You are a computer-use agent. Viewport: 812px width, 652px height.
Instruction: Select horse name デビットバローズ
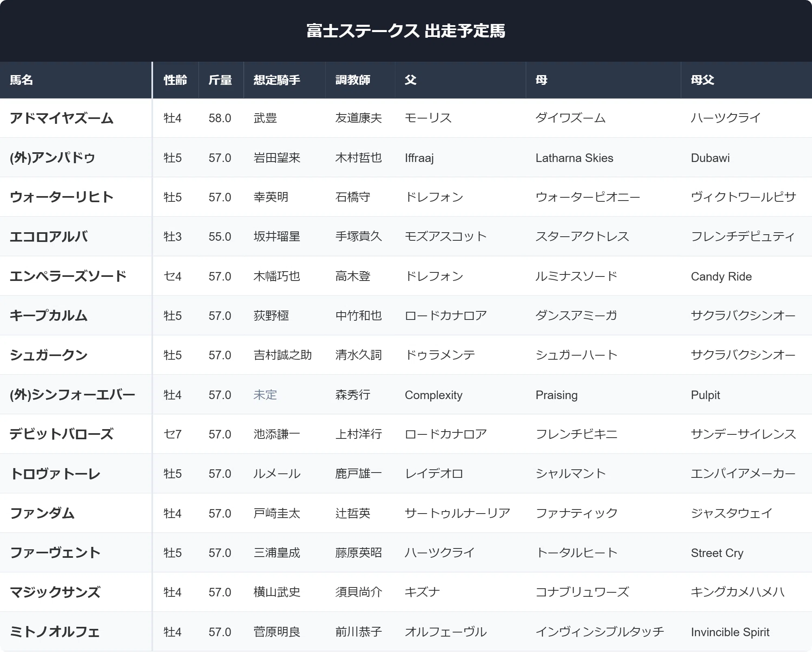click(62, 434)
